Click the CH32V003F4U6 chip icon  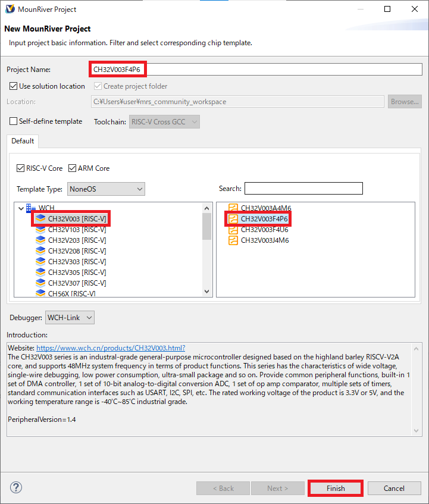[233, 230]
